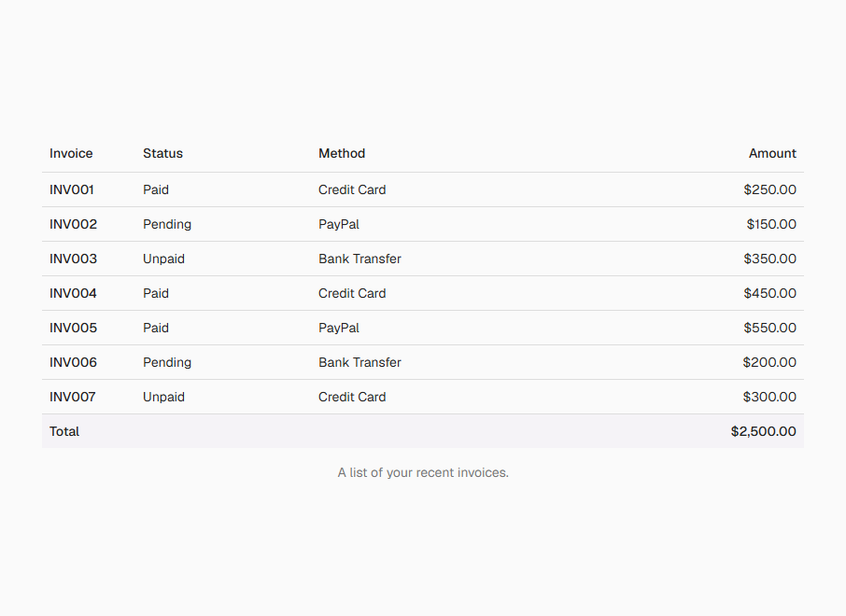Click Unpaid status for INV003
The width and height of the screenshot is (846, 616).
pos(163,259)
